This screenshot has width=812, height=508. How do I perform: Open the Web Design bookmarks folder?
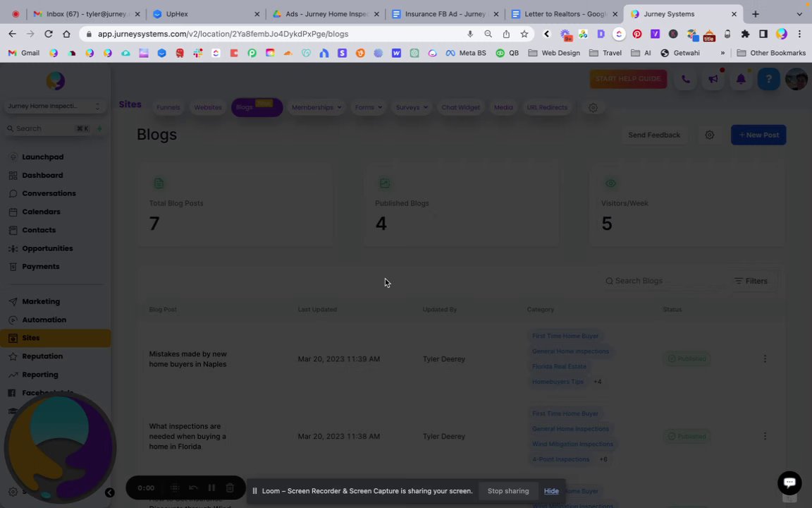(553, 53)
